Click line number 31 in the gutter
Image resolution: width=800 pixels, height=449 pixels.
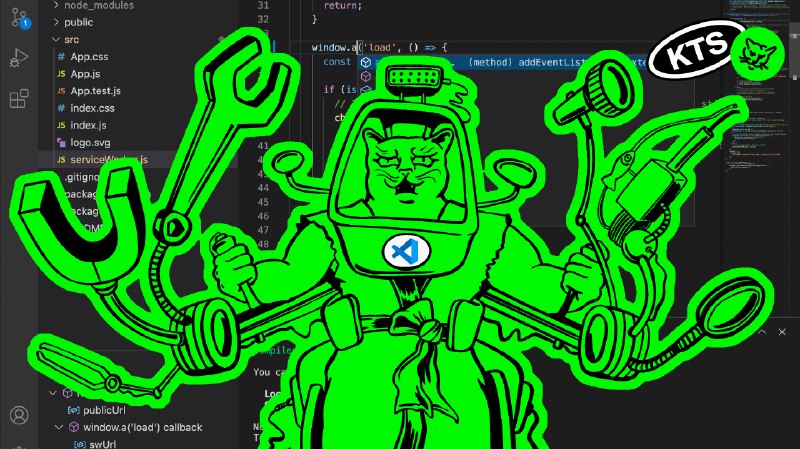(x=263, y=5)
